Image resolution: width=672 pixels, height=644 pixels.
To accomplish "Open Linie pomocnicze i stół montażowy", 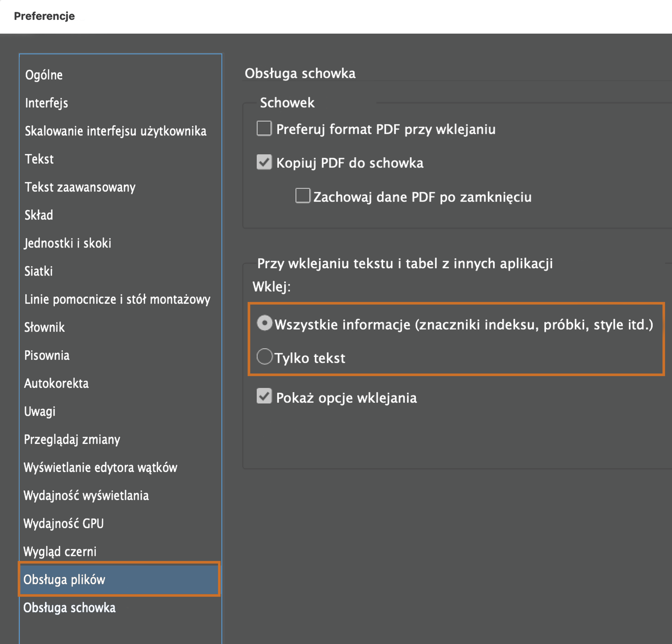I will pos(117,300).
